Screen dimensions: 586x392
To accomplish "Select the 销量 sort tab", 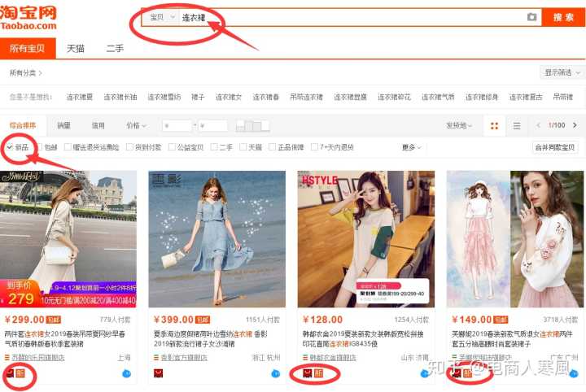I will [63, 126].
